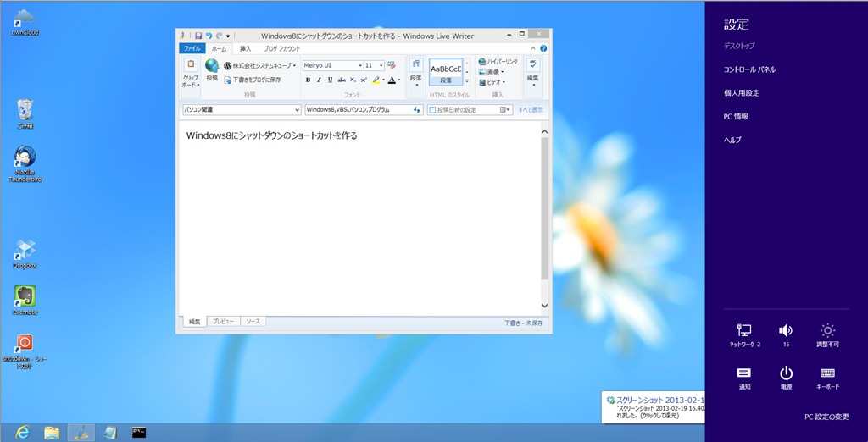Open the post date calendar picker
Image resolution: width=868 pixels, height=442 pixels.
tap(506, 109)
